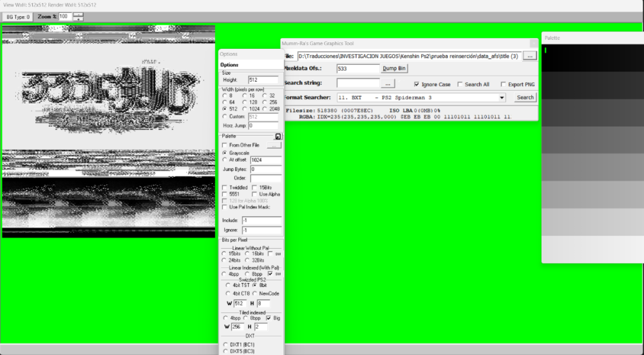This screenshot has width=644, height=355.
Task: Select 15bits linear without palette
Action: click(224, 254)
